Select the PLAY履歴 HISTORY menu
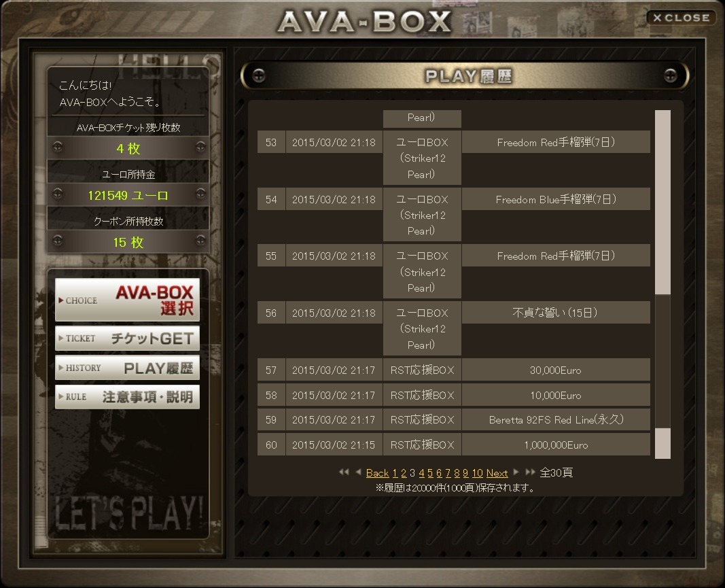The image size is (725, 588). click(127, 368)
